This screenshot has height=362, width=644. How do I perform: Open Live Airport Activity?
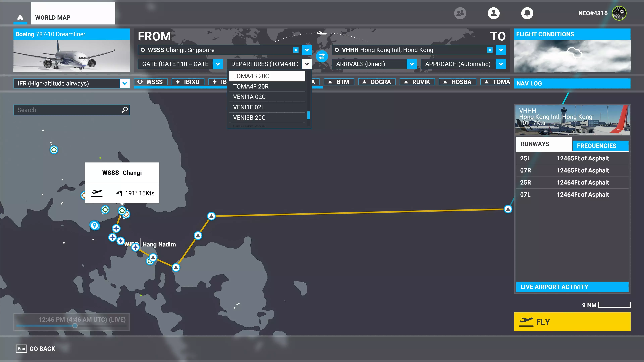[572, 287]
